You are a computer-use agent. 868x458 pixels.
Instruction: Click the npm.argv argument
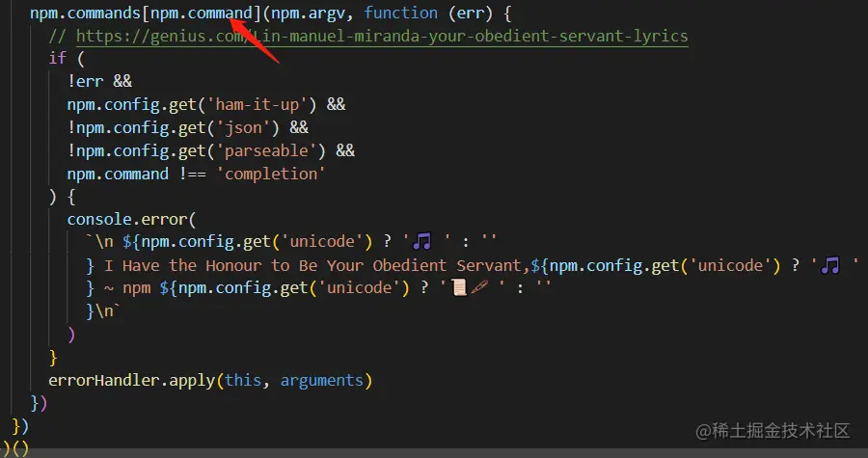point(308,13)
